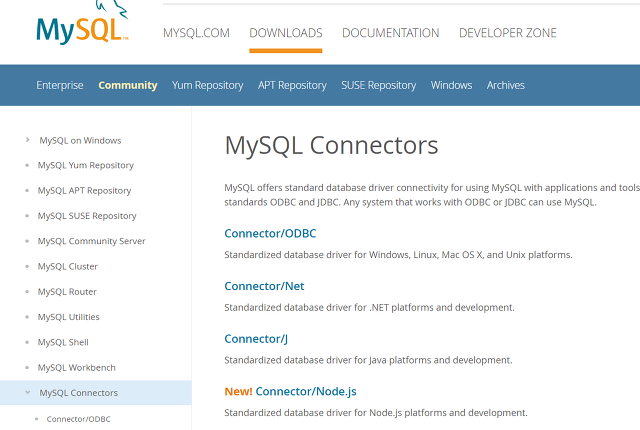Collapse the MySQL Connectors sidebar arrow

[27, 392]
